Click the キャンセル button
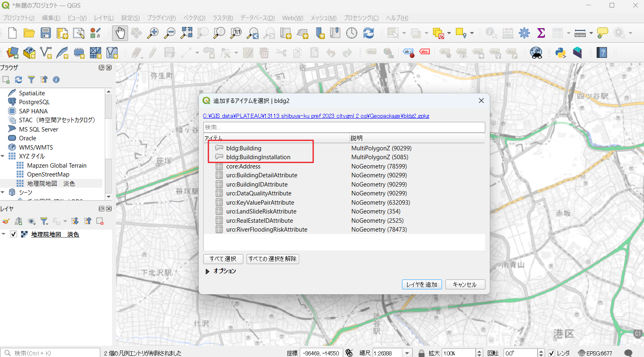644x357 pixels. coord(465,284)
